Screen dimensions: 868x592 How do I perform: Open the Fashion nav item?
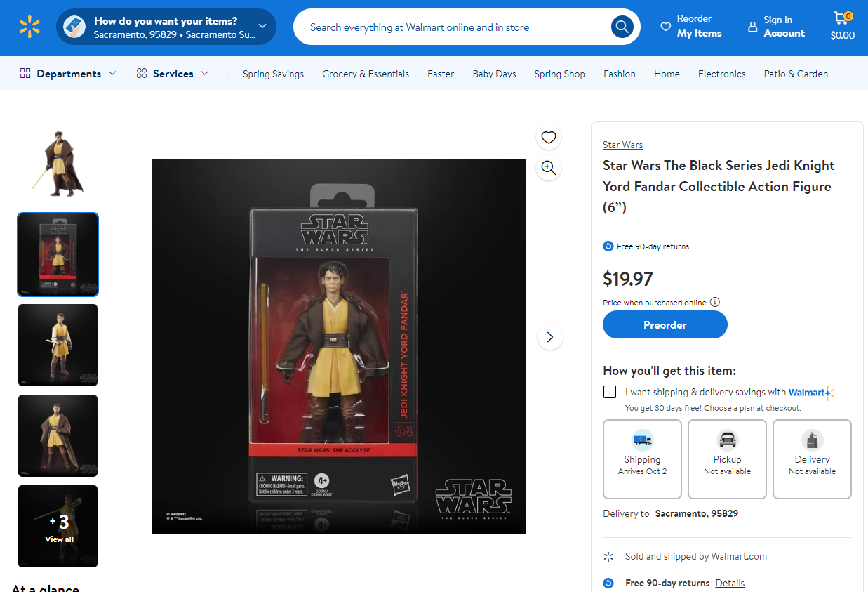tap(620, 74)
